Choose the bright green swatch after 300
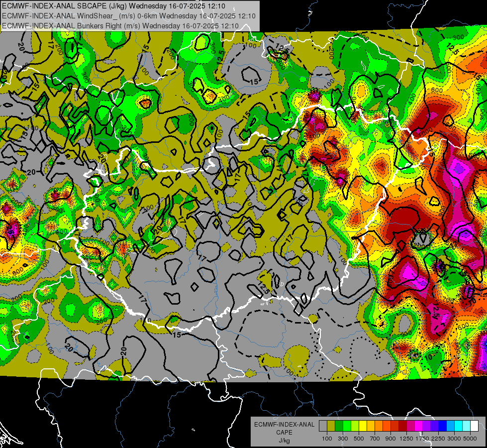Viewport: 487px width, 448px height. pyautogui.click(x=347, y=426)
